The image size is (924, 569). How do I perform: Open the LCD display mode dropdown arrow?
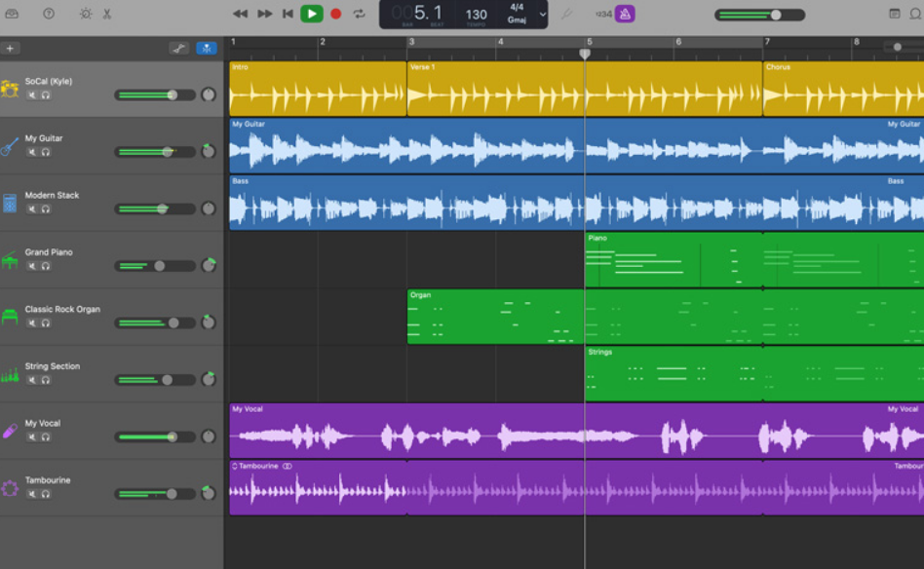tap(543, 14)
